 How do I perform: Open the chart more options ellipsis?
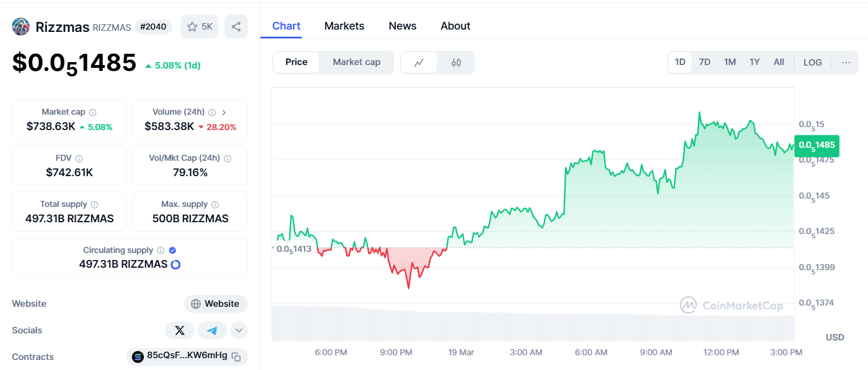846,62
